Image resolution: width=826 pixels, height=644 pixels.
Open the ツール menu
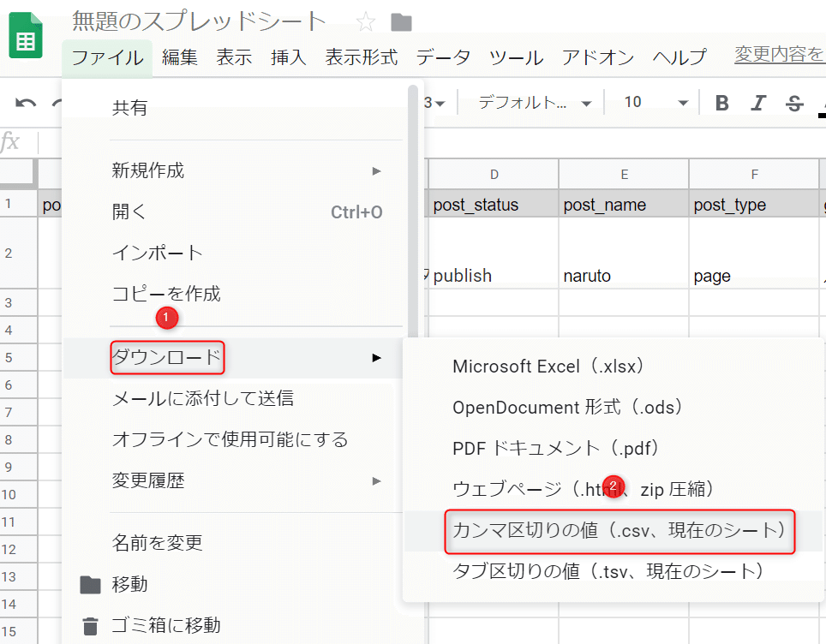(x=516, y=57)
